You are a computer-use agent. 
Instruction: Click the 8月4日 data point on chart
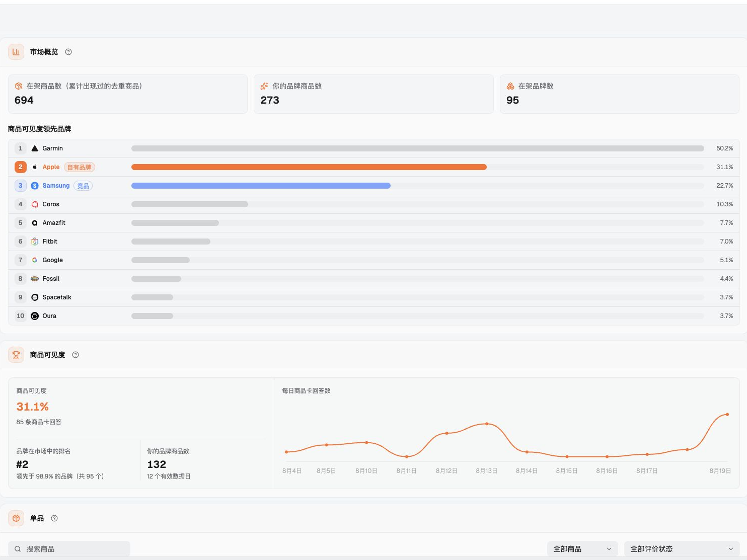tap(286, 452)
